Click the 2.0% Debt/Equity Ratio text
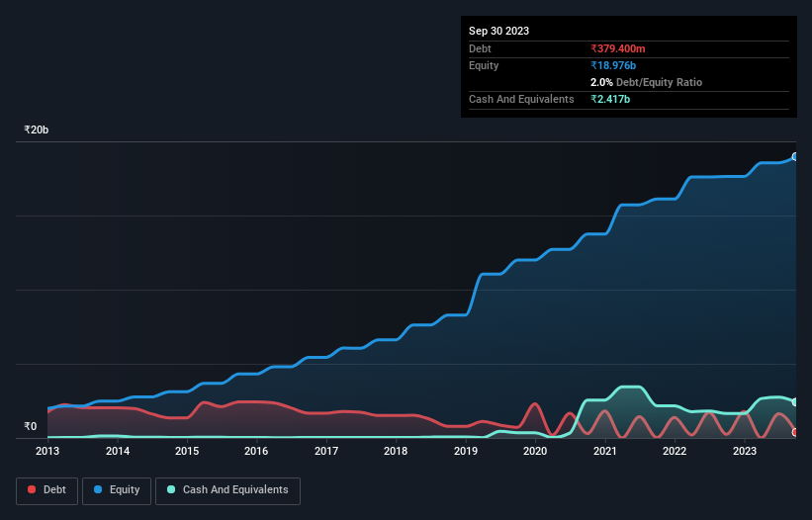Image resolution: width=812 pixels, height=520 pixels. 646,82
